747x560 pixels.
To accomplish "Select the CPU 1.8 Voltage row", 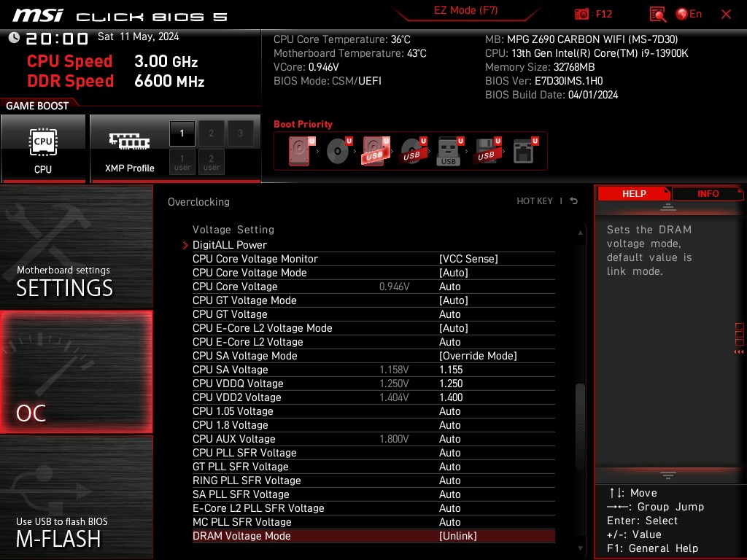I will [x=373, y=425].
